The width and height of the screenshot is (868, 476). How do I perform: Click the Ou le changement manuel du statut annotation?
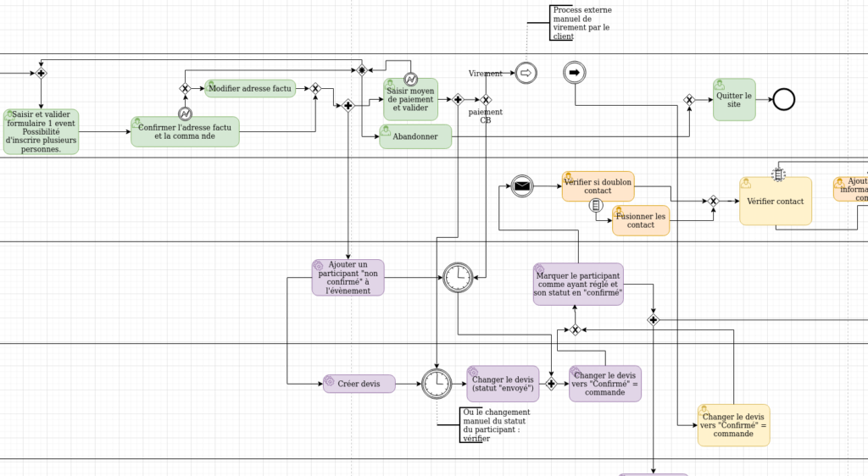click(x=496, y=425)
